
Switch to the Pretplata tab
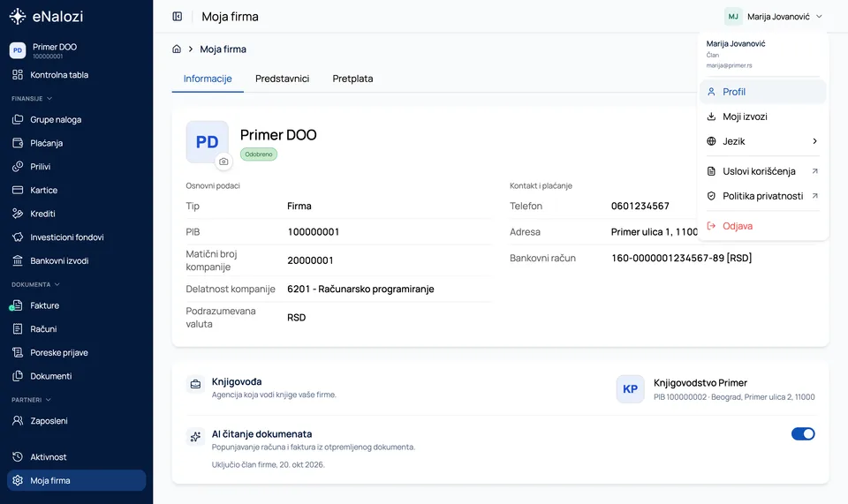[352, 79]
